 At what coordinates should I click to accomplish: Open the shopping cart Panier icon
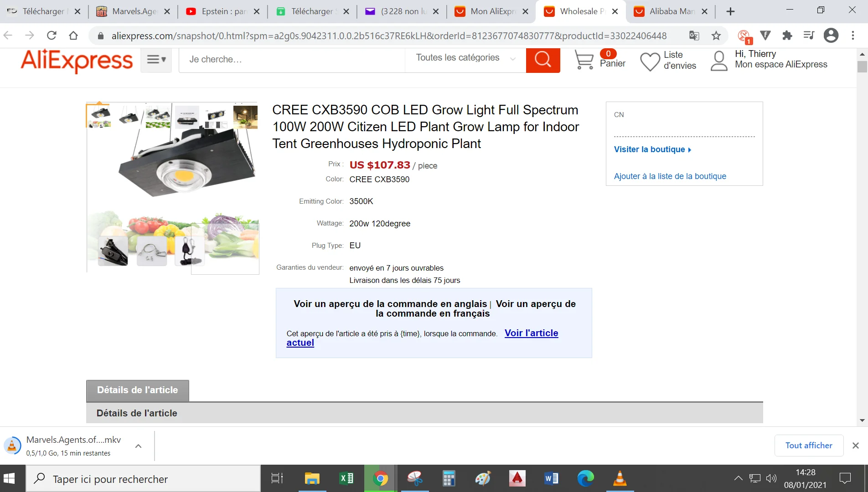click(x=584, y=60)
